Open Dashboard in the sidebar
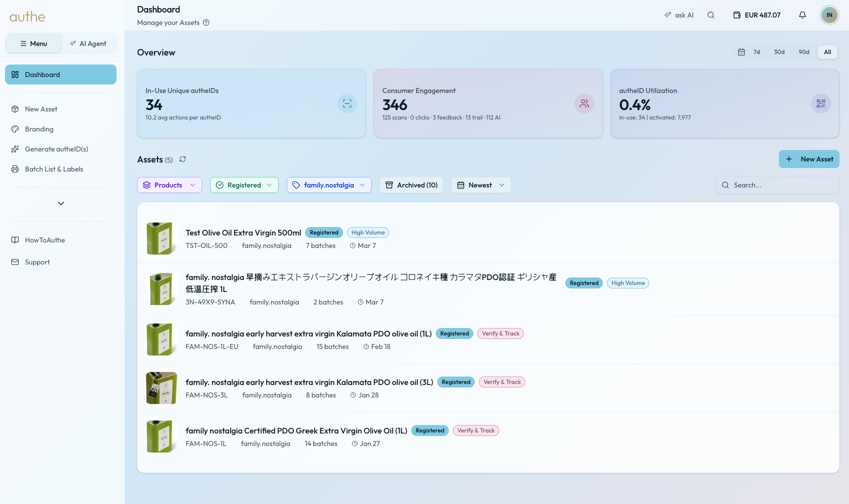 61,74
